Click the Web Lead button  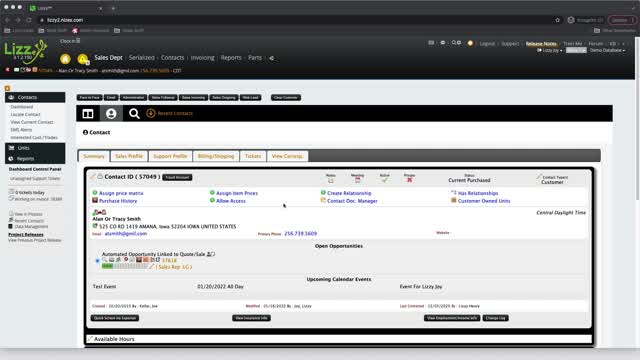point(251,98)
